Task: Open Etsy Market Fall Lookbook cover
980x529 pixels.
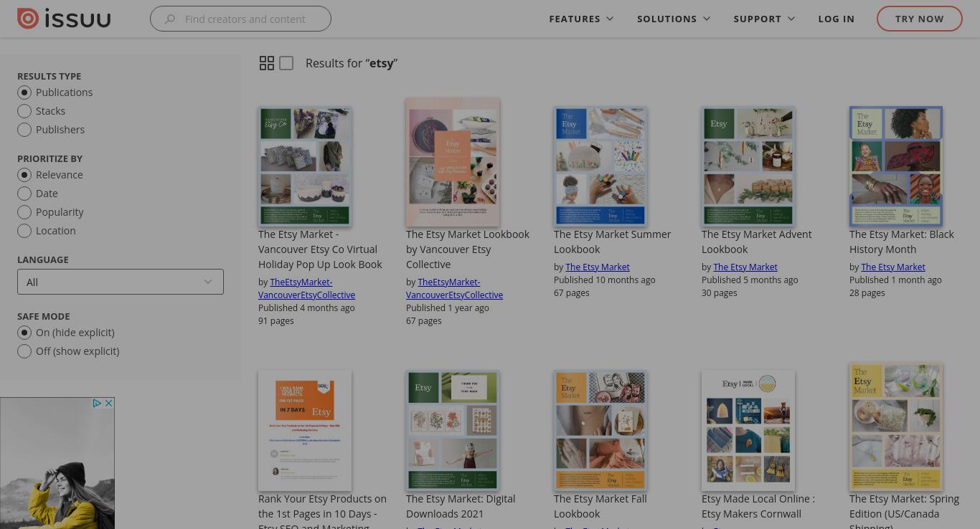Action: [x=600, y=430]
